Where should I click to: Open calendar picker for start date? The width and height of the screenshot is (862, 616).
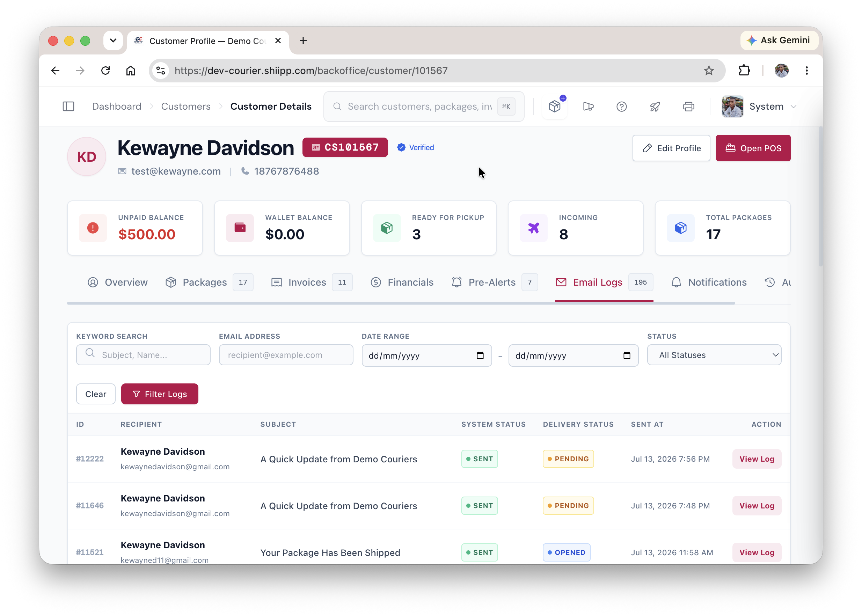click(480, 355)
